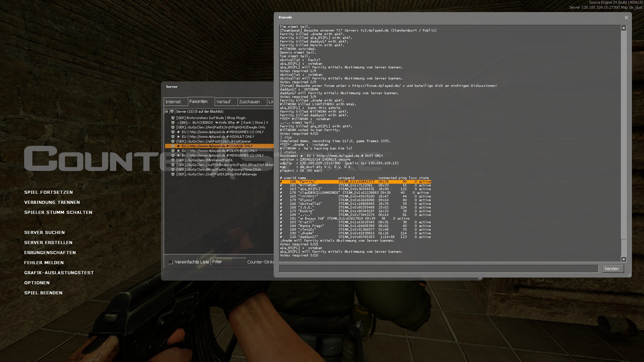Click VAC shield icon of GuGyClan Autojump server
This screenshot has height=362, width=644.
point(173,170)
